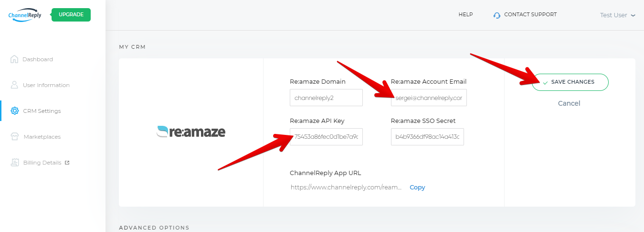Click the Re:amaze API Key field
Image resolution: width=644 pixels, height=232 pixels.
click(x=326, y=137)
